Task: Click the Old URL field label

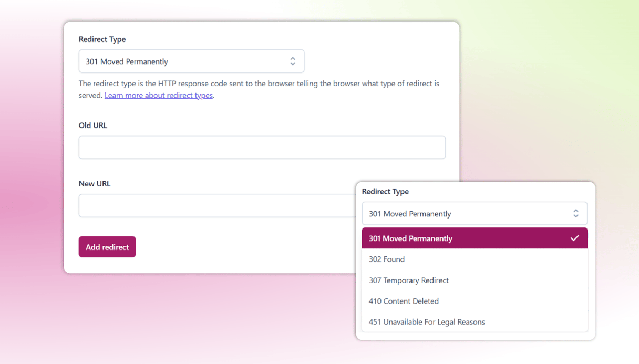Action: [x=93, y=126]
